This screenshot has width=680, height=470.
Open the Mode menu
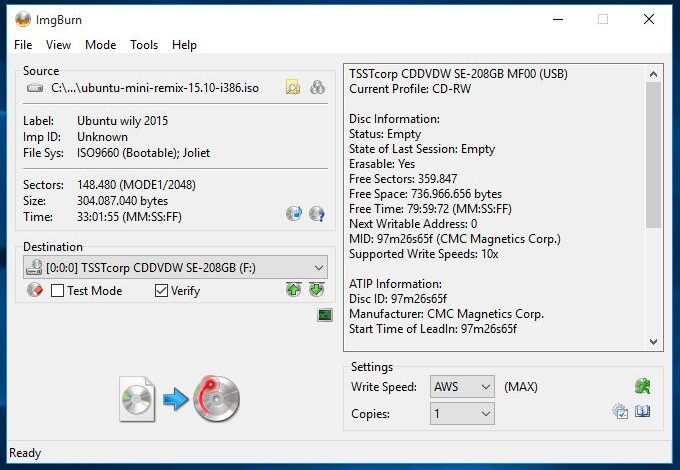(100, 45)
